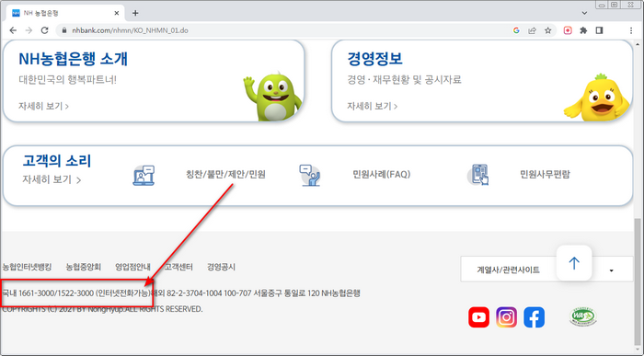Open a new browser tab

(135, 13)
